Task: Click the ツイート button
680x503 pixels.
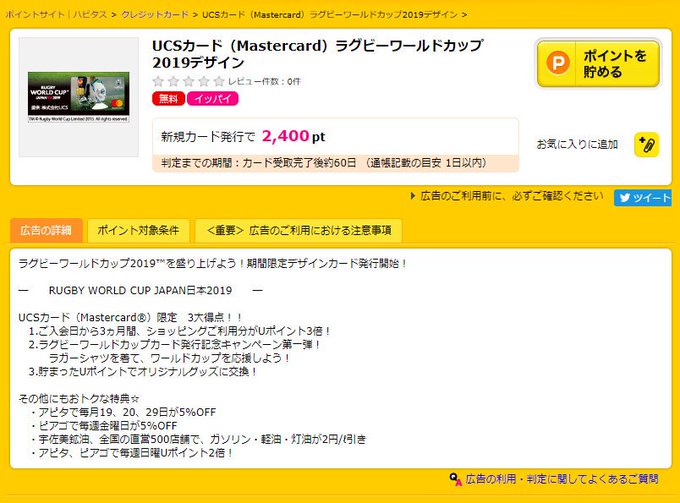Action: coord(643,198)
